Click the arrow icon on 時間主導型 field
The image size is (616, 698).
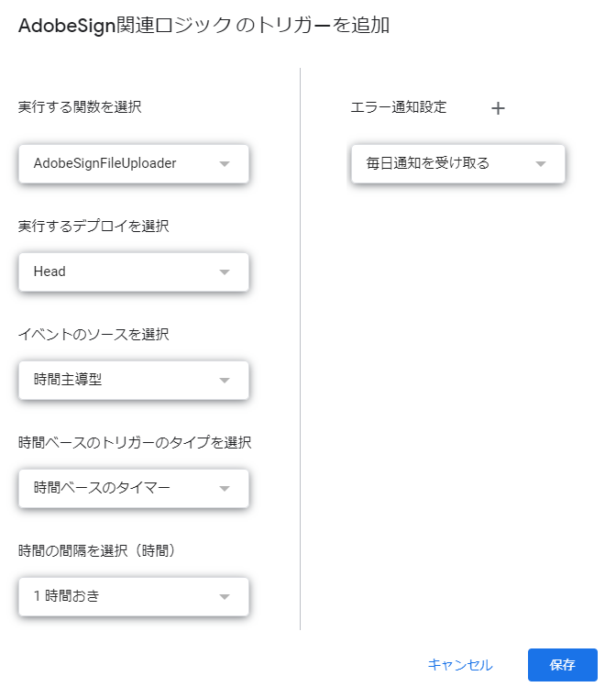pos(225,380)
